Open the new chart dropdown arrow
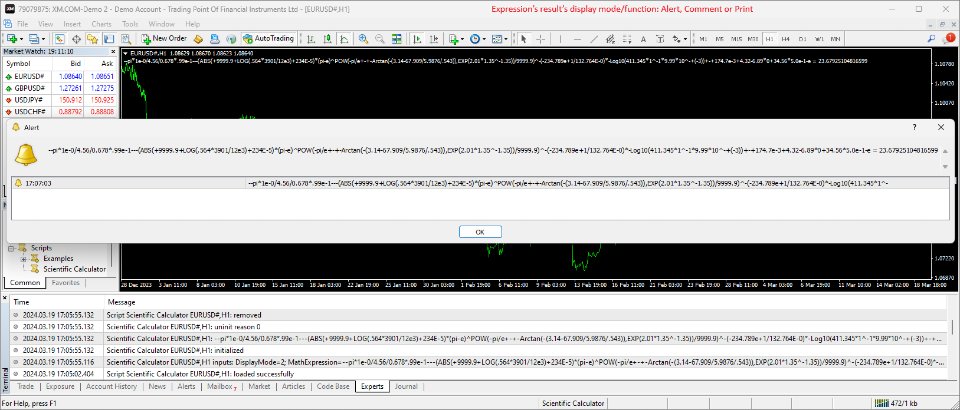The height and width of the screenshot is (410, 960). (x=21, y=39)
